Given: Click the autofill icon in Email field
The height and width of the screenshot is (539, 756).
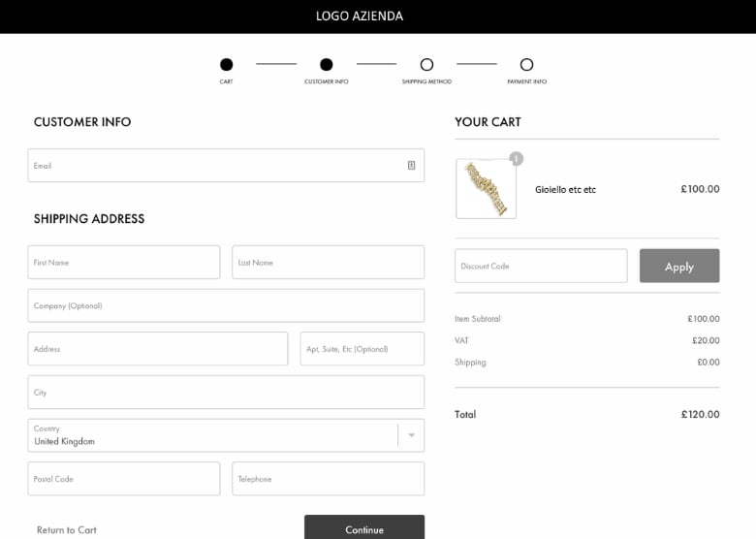Looking at the screenshot, I should tap(411, 166).
